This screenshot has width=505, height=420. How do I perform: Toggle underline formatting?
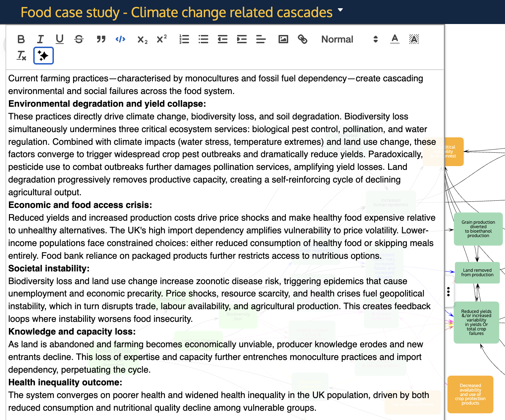click(60, 39)
